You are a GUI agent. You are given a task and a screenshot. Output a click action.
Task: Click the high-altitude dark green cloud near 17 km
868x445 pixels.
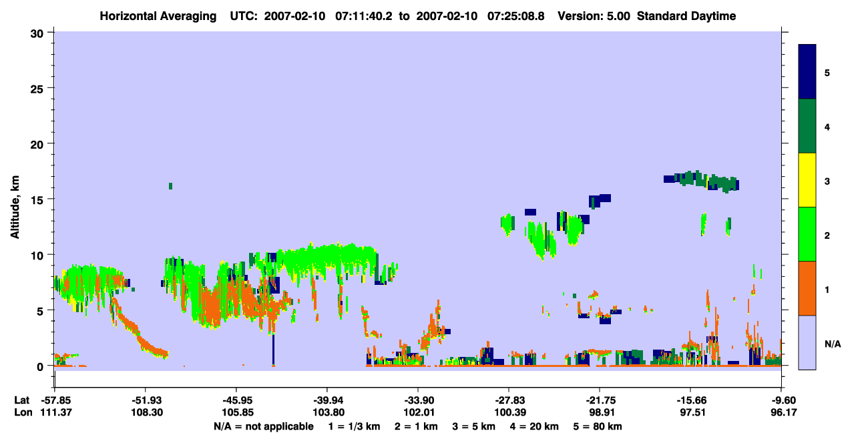pos(701,180)
